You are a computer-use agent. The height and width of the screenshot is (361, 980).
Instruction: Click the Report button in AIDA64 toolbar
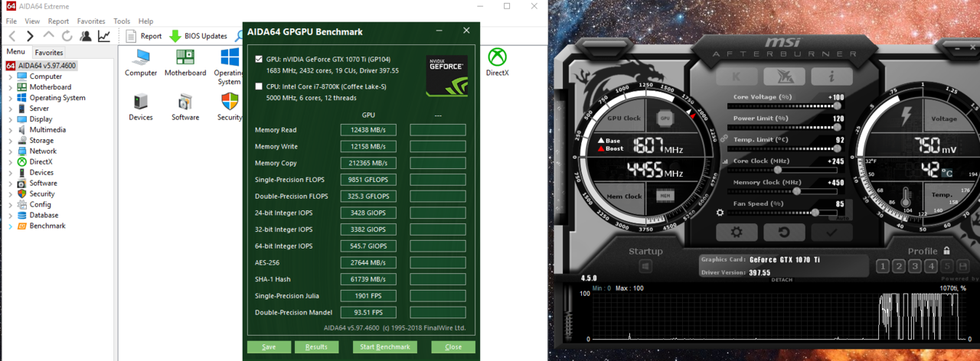(143, 36)
